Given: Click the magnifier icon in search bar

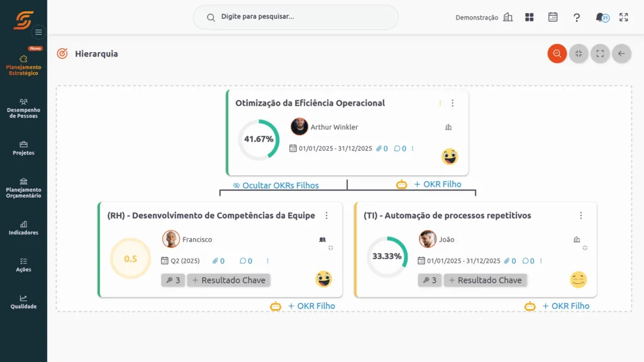Looking at the screenshot, I should (x=211, y=17).
